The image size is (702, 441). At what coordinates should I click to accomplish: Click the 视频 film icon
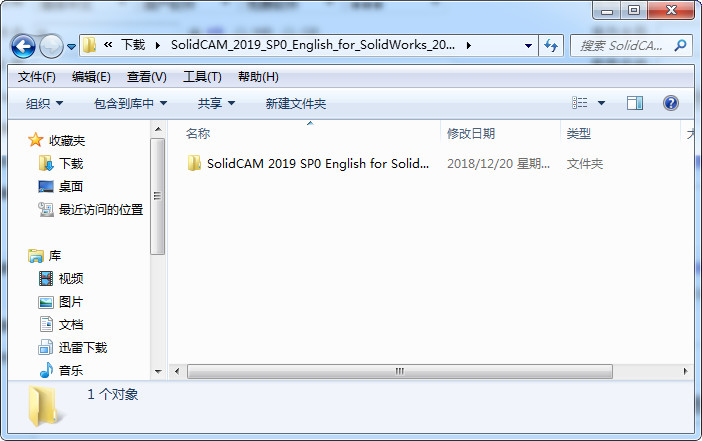click(46, 278)
